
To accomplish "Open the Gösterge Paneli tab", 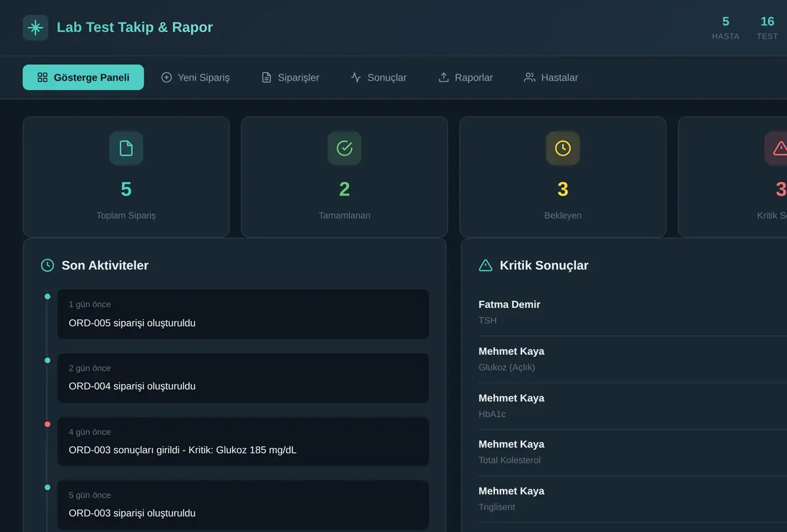I will (x=83, y=77).
